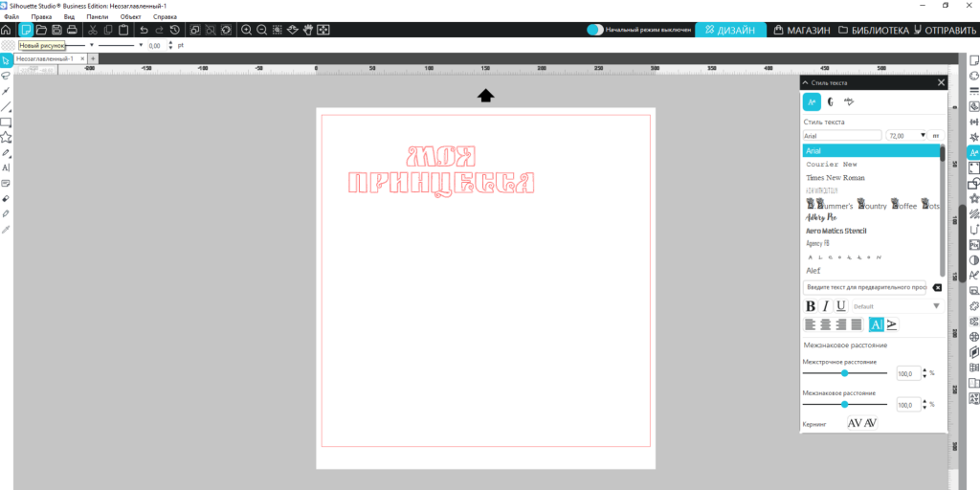Click the font name field showing Arial
The height and width of the screenshot is (490, 980).
[842, 135]
